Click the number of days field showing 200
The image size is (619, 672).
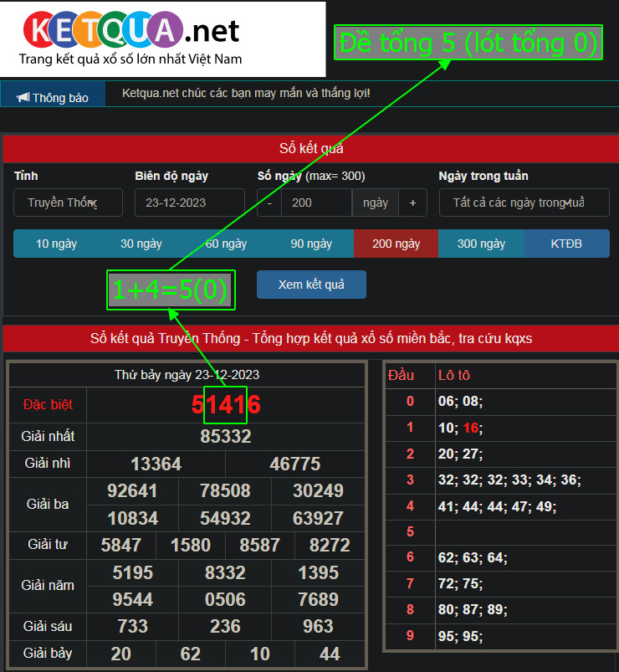coord(316,203)
